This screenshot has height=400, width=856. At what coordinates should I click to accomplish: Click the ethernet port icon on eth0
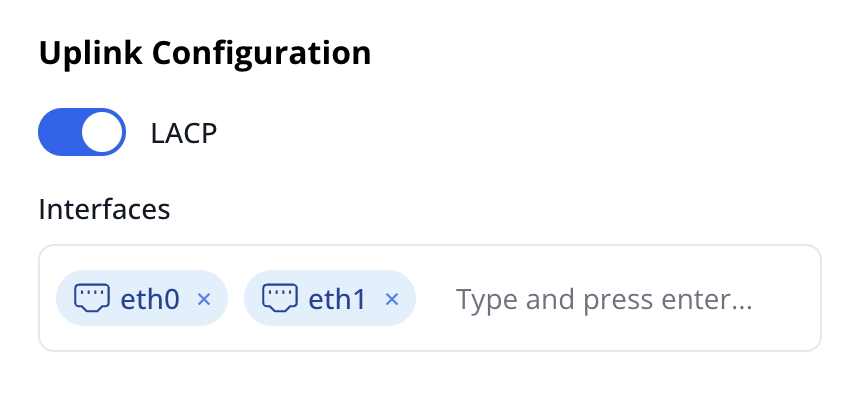point(91,297)
